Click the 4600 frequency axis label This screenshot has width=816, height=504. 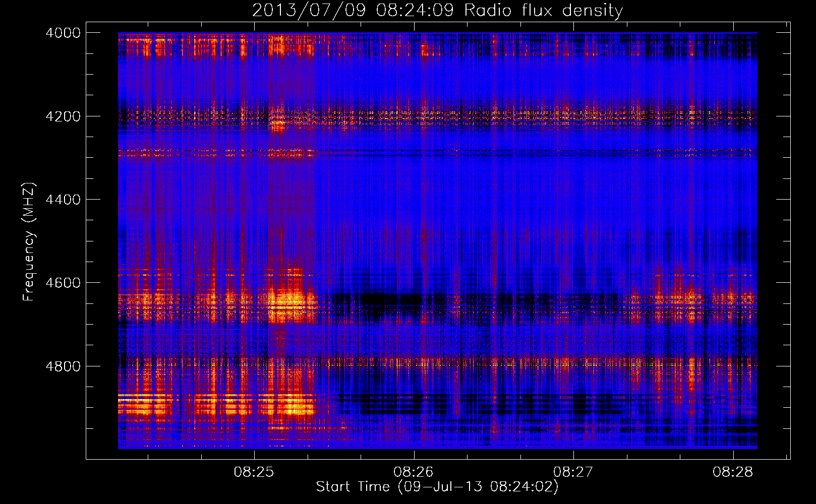pyautogui.click(x=63, y=283)
